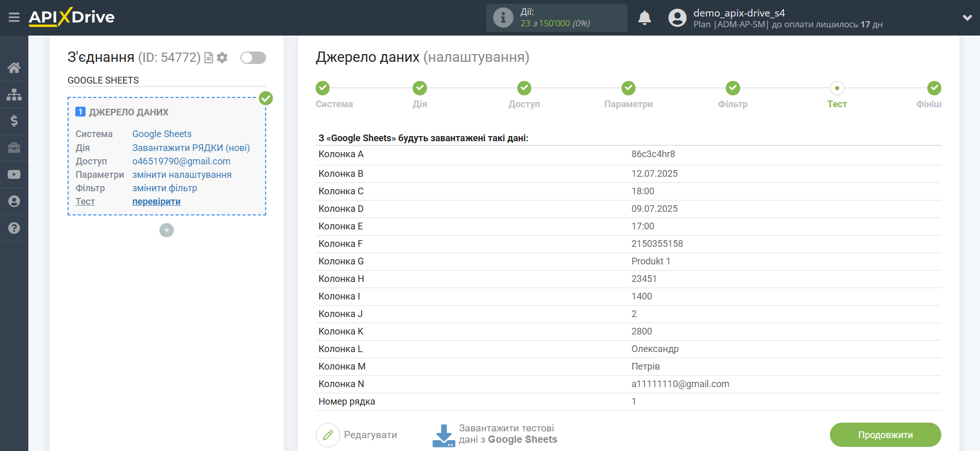Viewport: 980px width, 451px height.
Task: Click the Колонка J row label
Action: [340, 314]
